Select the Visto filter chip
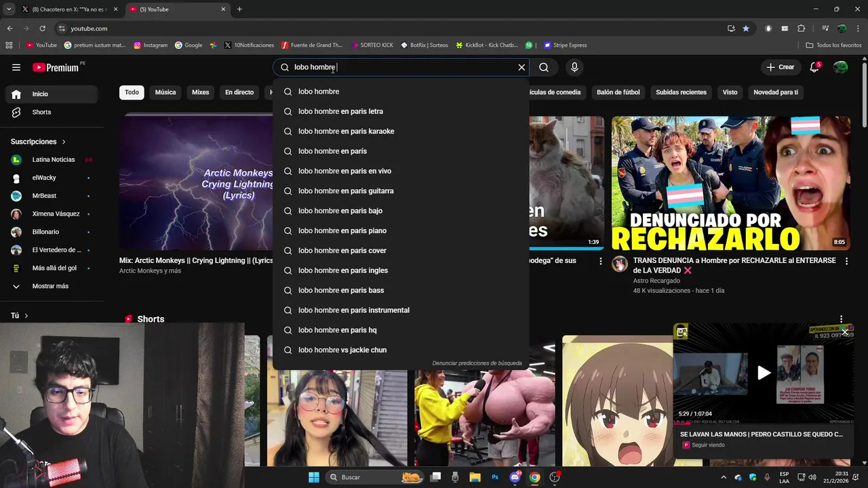Screen dimensions: 868x488 730,92
